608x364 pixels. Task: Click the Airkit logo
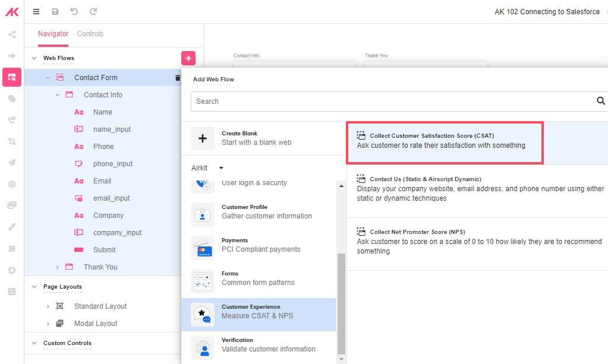pos(12,12)
